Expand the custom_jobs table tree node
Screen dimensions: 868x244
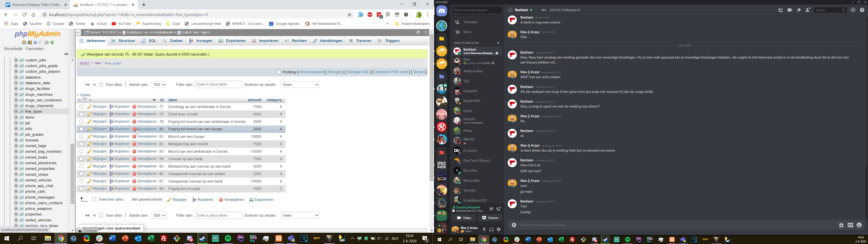click(x=16, y=60)
